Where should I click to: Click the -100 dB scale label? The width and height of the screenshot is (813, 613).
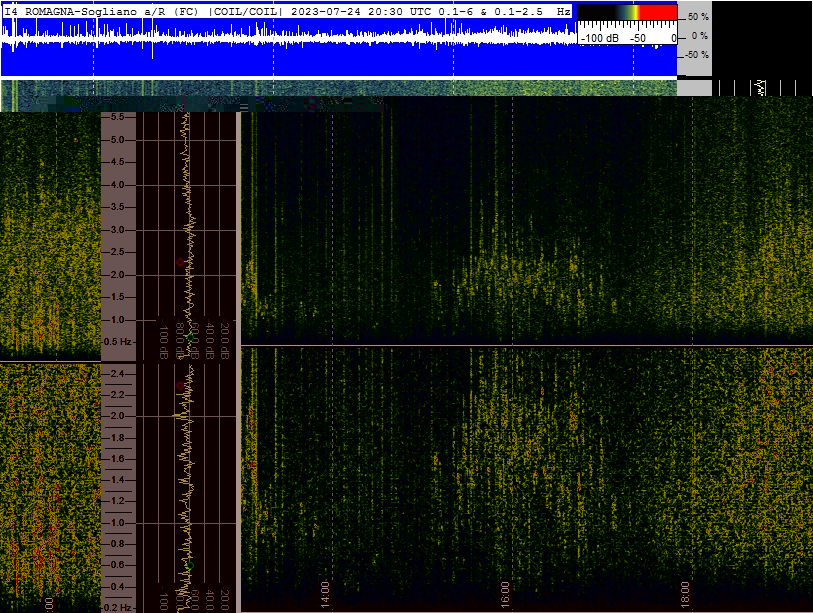coord(599,38)
